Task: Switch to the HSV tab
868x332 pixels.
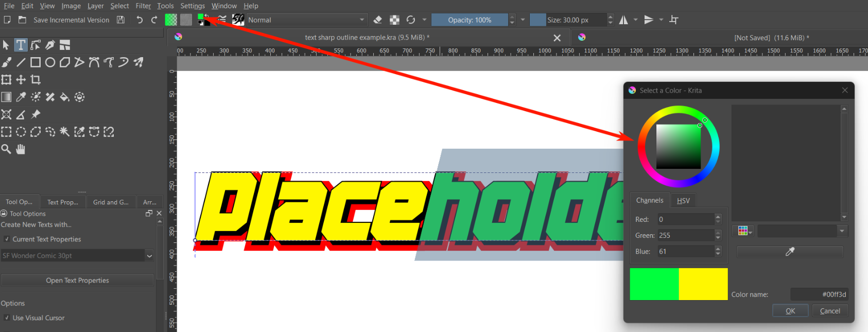Action: [683, 200]
